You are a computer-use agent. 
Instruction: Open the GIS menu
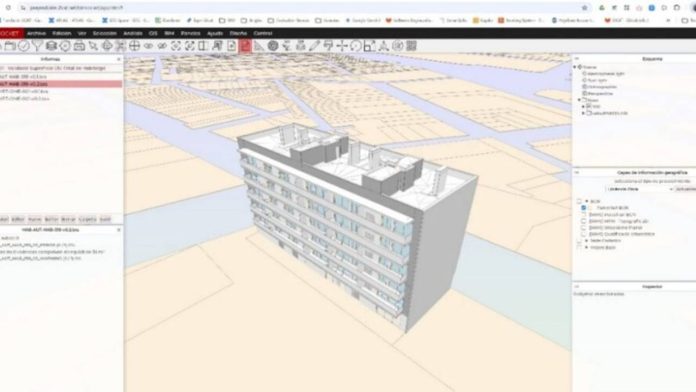coord(153,33)
